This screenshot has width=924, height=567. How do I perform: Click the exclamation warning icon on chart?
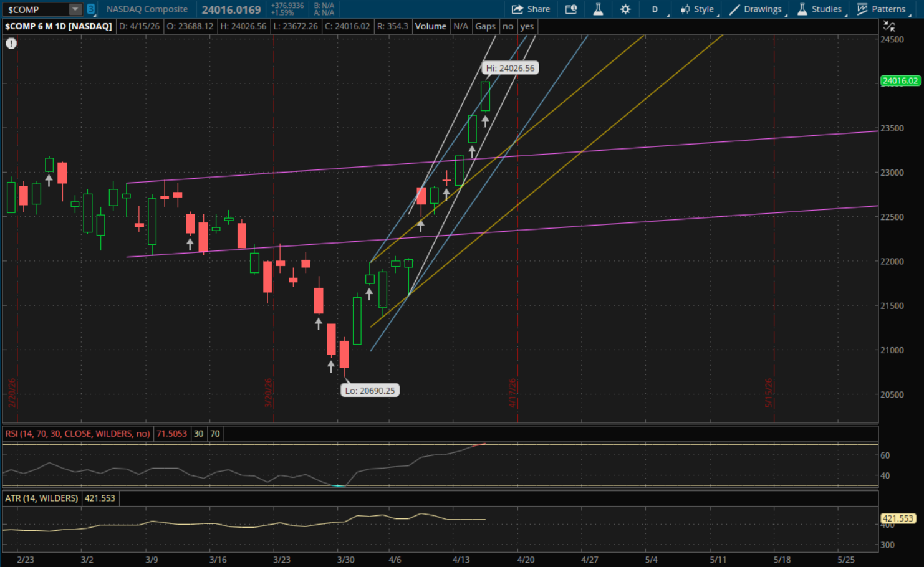pos(11,43)
